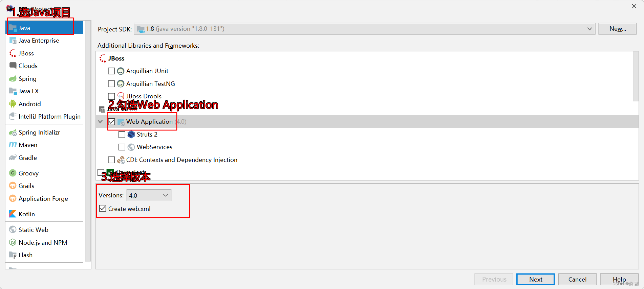
Task: Tick the WebServices checkbox
Action: [x=122, y=147]
